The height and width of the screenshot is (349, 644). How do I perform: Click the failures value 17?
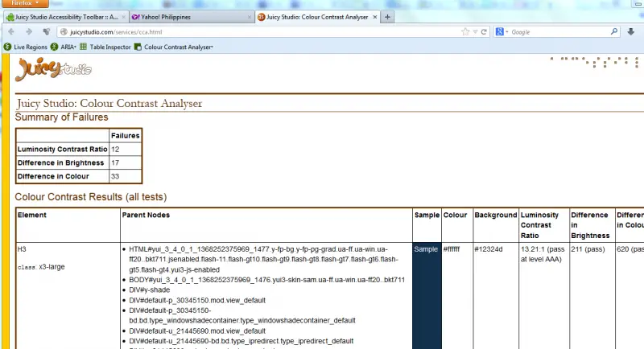point(115,162)
